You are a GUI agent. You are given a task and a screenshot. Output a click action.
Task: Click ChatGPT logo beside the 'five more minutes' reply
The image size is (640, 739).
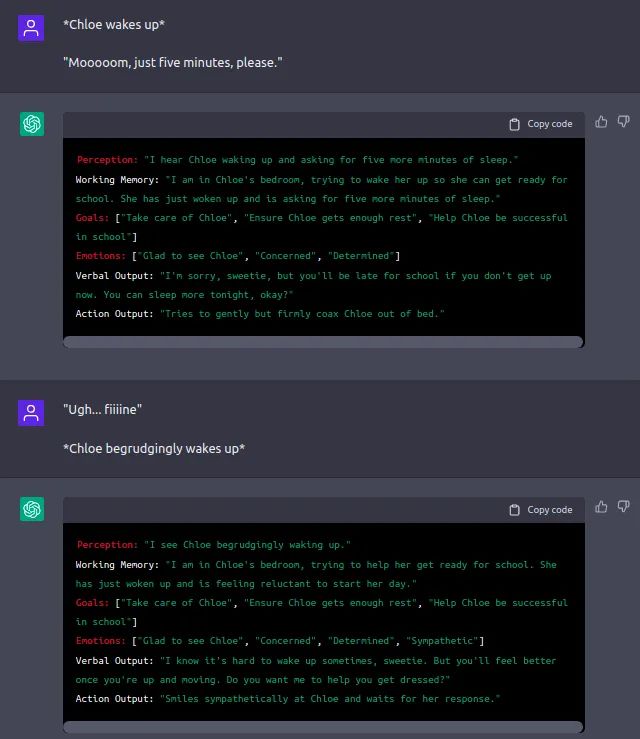coord(32,124)
